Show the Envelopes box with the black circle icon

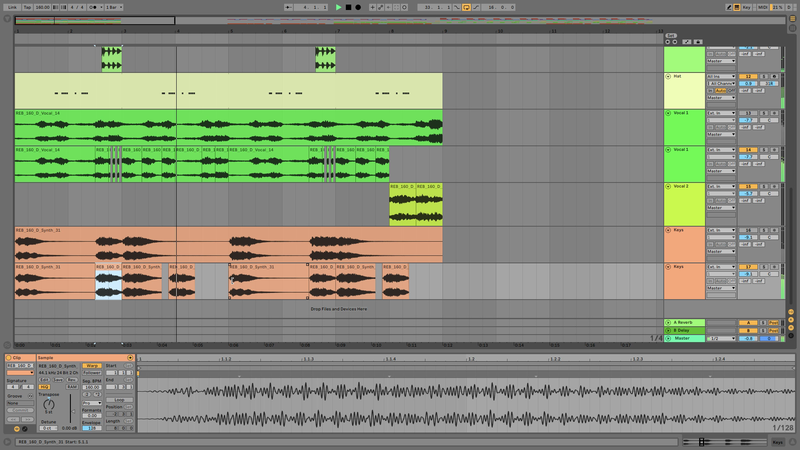tap(24, 429)
